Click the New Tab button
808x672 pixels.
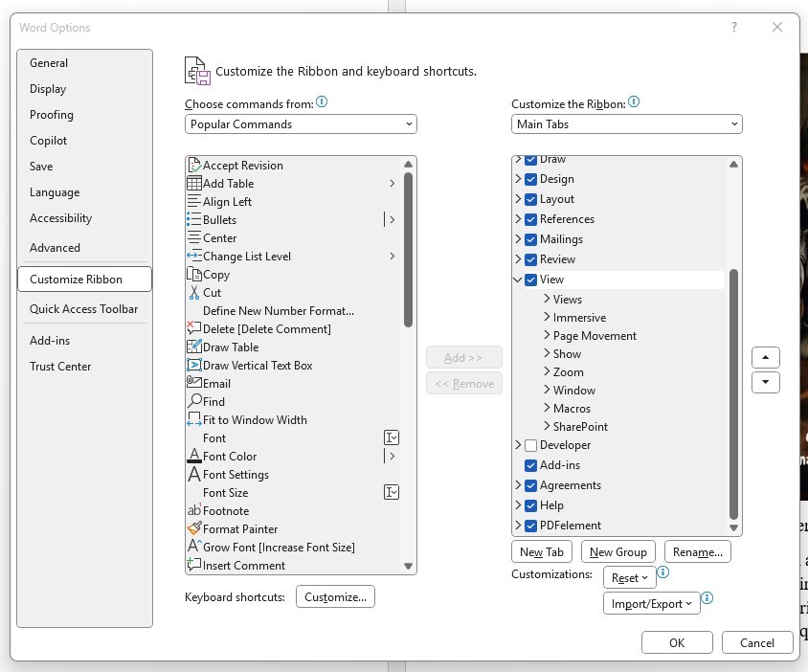[x=541, y=552]
